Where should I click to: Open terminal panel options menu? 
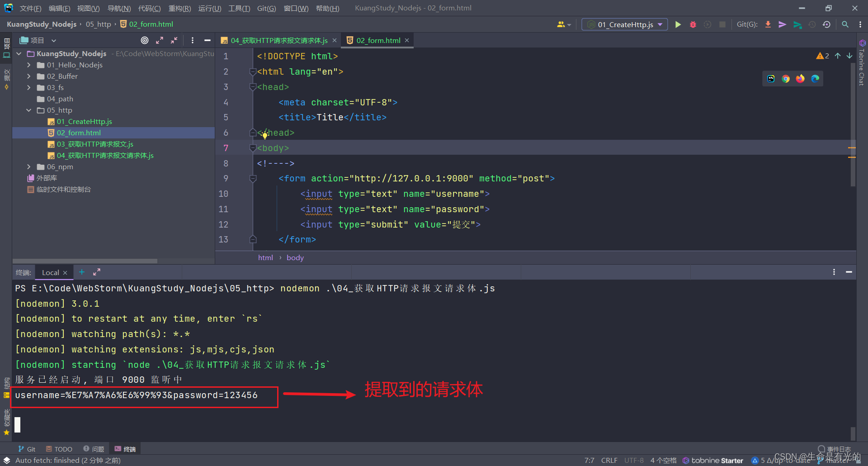[x=834, y=272]
